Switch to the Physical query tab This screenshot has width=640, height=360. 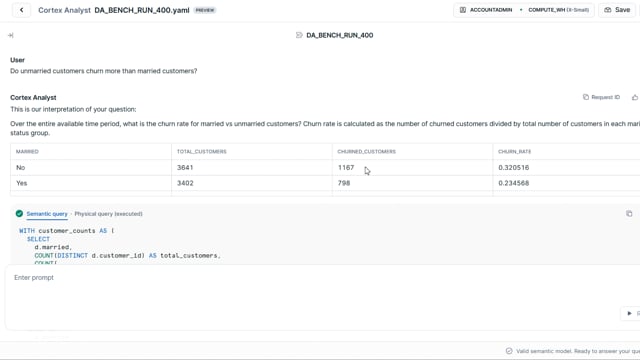point(108,214)
